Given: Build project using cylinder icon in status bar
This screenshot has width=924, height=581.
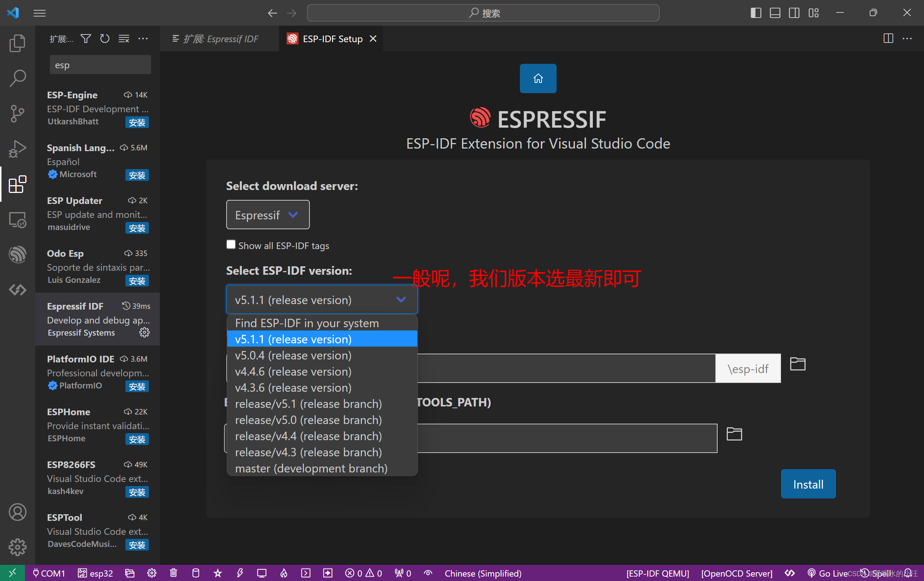Looking at the screenshot, I should (x=196, y=573).
